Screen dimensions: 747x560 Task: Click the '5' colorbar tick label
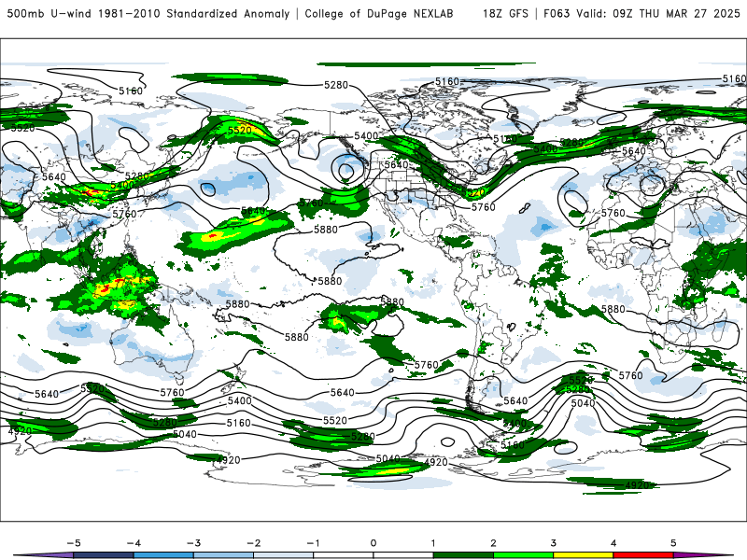coord(673,543)
